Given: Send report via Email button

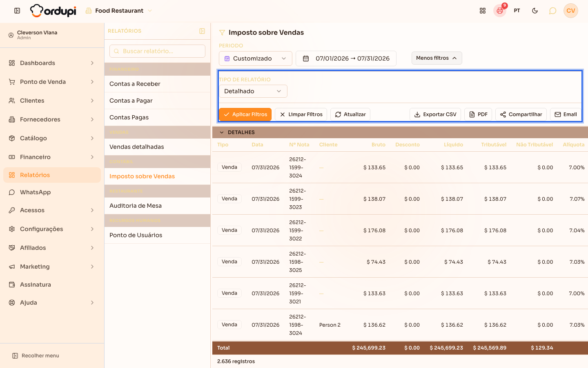Looking at the screenshot, I should click(566, 114).
